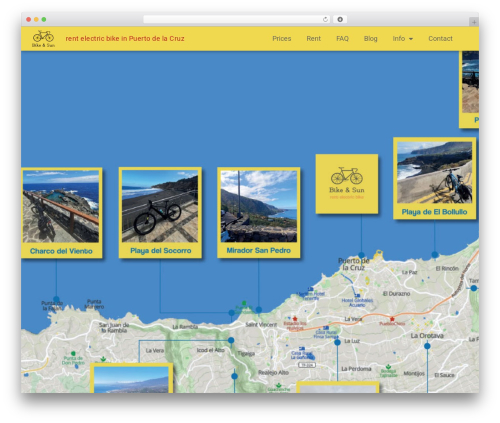Click the San Juan de la Rambla map label
This screenshot has width=500, height=423.
(114, 327)
